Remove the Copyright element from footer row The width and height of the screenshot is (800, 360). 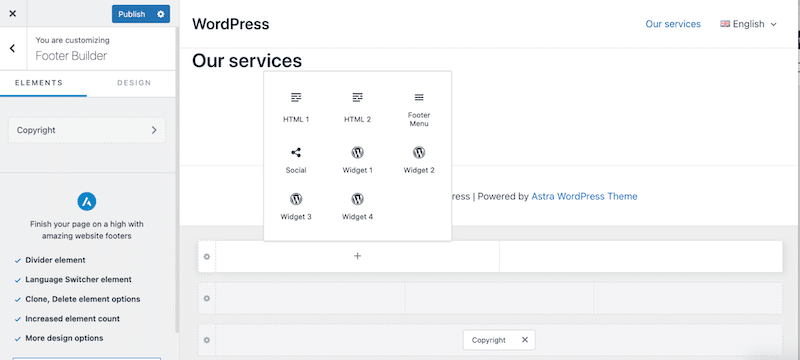pos(524,340)
